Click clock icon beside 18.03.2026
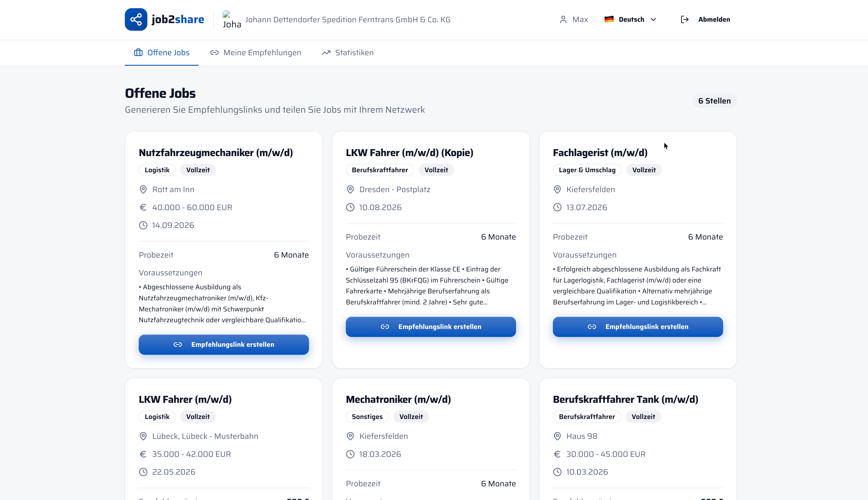The height and width of the screenshot is (500, 868). click(350, 454)
